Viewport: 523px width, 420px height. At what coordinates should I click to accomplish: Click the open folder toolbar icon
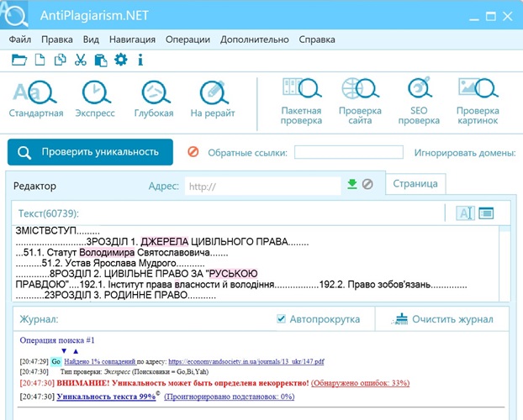19,60
